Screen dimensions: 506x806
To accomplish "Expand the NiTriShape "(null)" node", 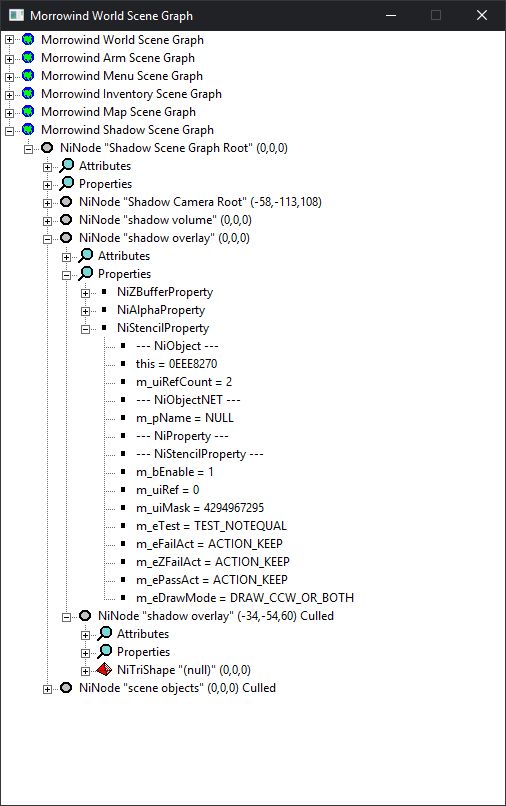I will click(85, 671).
